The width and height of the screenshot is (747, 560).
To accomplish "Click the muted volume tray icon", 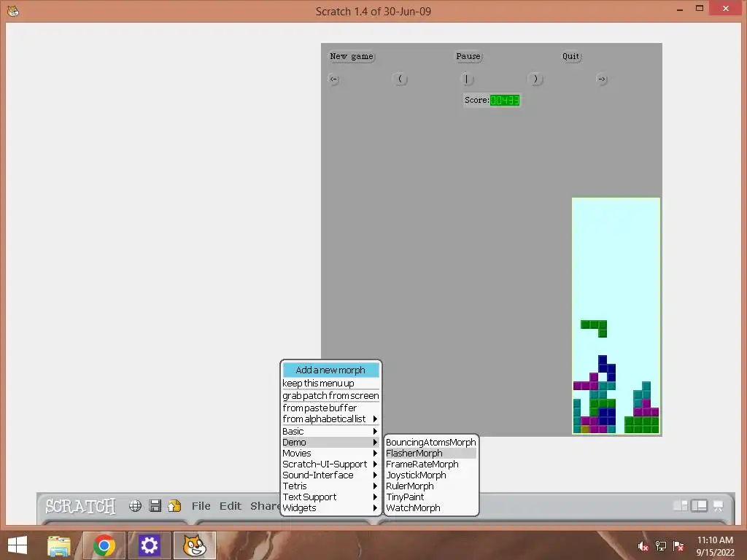I will [x=643, y=546].
